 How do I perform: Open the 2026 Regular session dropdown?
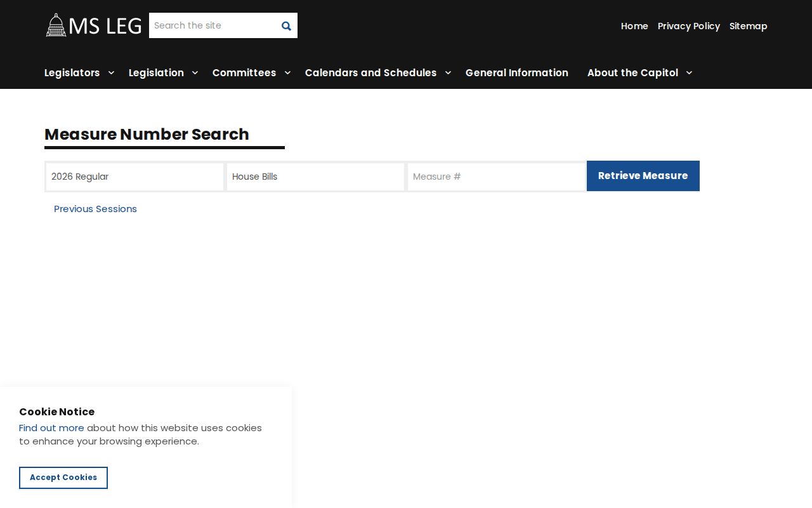click(x=134, y=177)
